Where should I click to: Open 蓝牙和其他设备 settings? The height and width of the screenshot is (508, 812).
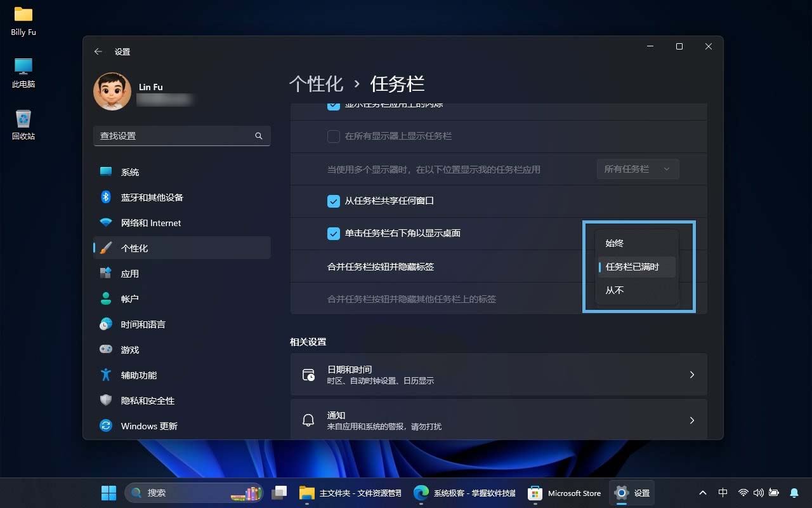pyautogui.click(x=151, y=197)
